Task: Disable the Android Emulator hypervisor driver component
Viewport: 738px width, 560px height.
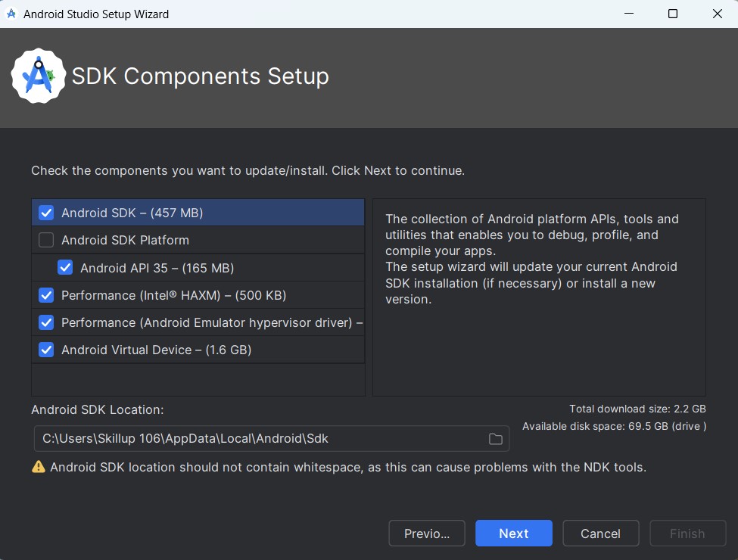Action: [45, 322]
